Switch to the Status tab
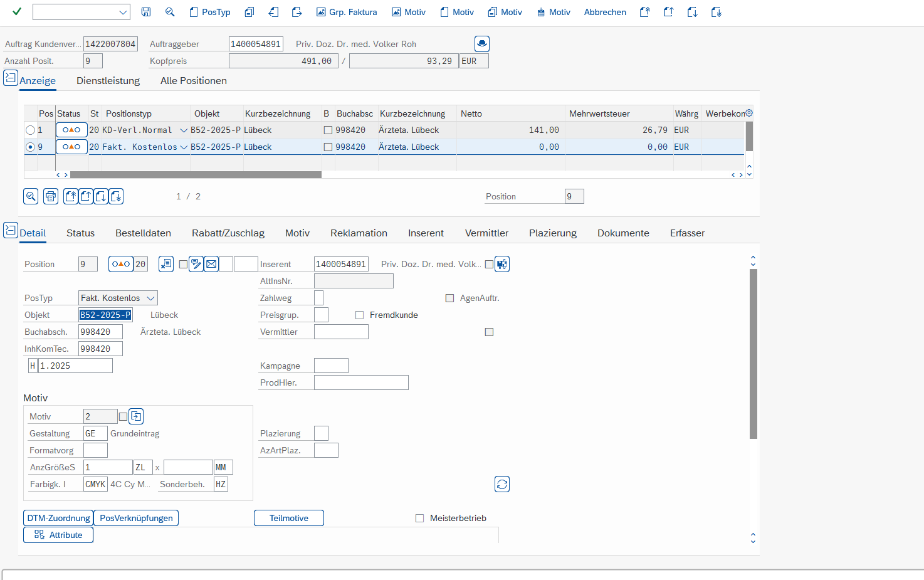 [81, 233]
